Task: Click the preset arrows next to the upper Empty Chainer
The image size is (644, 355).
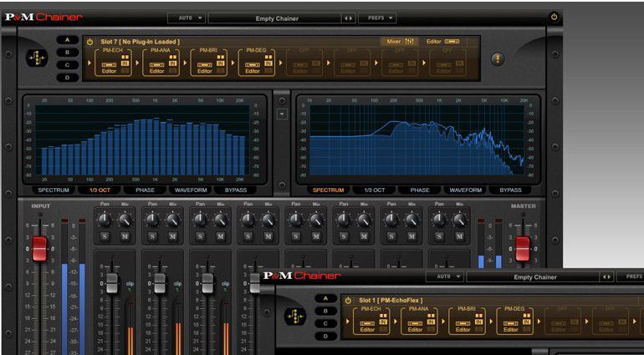Action: (348, 18)
